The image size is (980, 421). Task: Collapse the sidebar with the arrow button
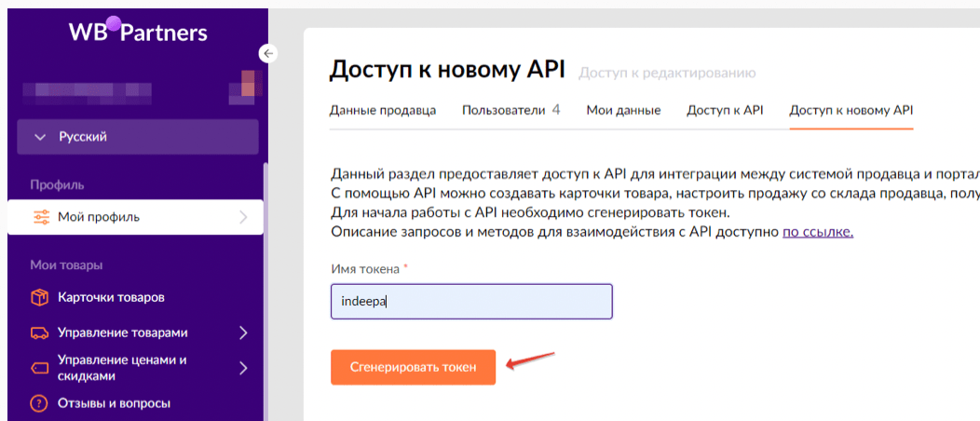268,54
